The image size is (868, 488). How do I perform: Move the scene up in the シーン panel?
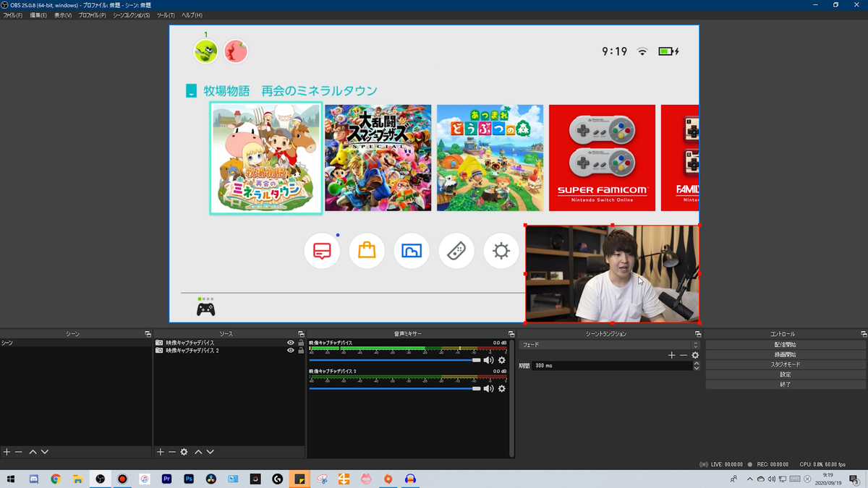point(33,452)
